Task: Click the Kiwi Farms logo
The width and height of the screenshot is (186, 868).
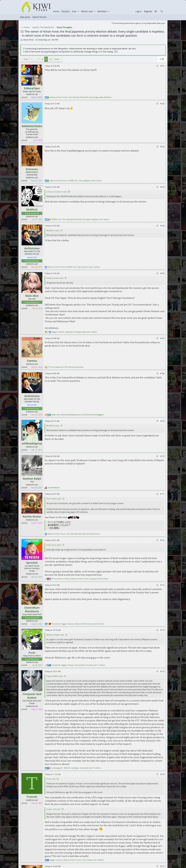Action: pos(36,7)
